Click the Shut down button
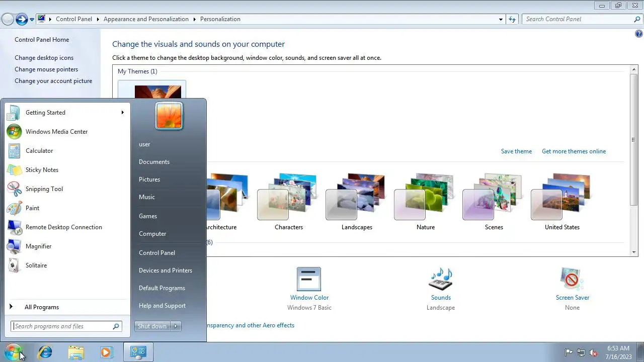The height and width of the screenshot is (362, 644). click(x=152, y=326)
